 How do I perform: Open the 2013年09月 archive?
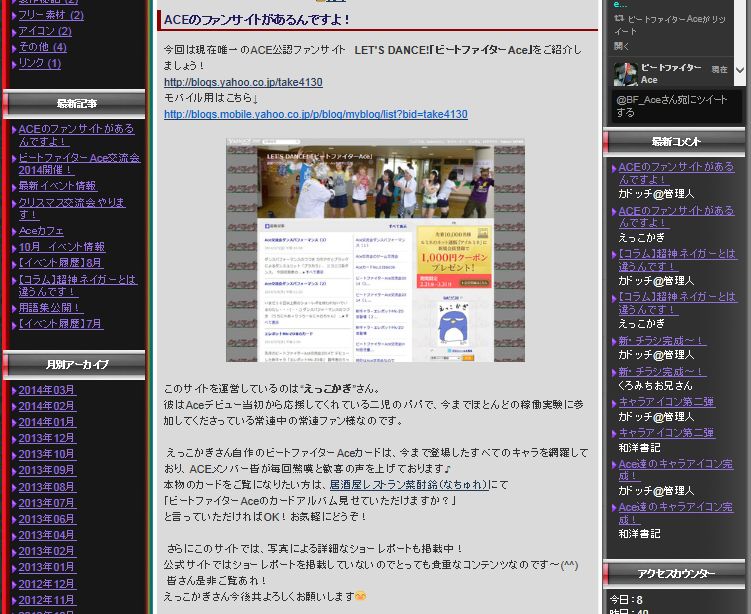[47, 470]
